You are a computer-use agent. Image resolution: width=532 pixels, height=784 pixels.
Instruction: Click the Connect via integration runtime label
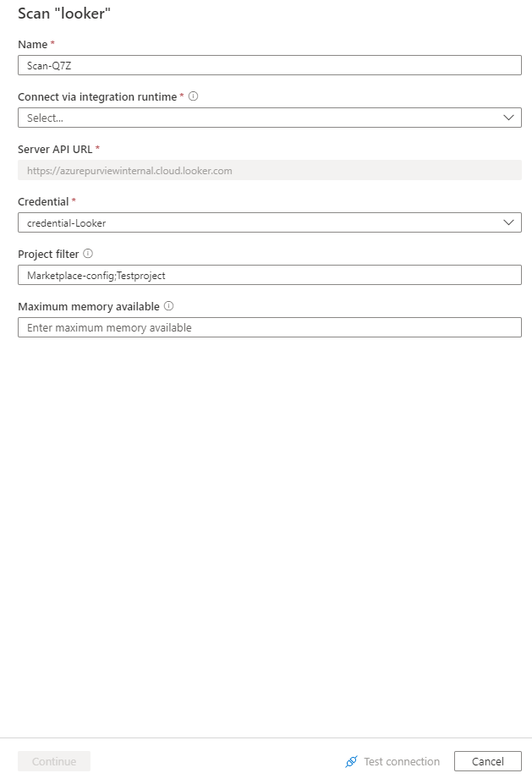(x=97, y=97)
